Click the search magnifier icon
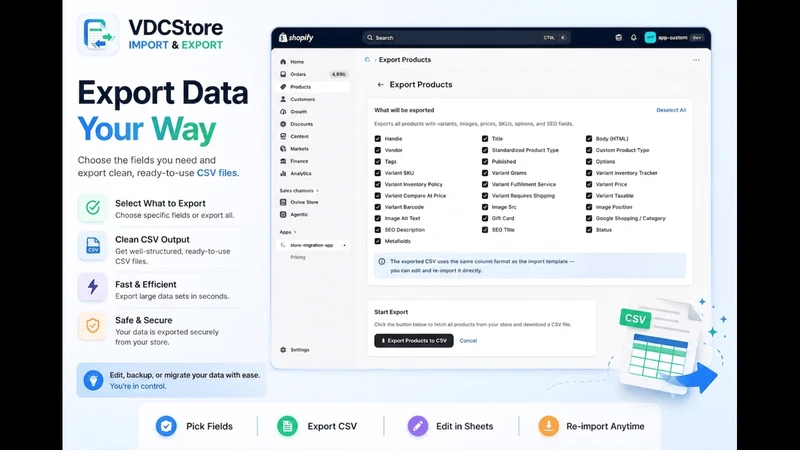Viewport: 800px width, 450px height. (x=370, y=38)
